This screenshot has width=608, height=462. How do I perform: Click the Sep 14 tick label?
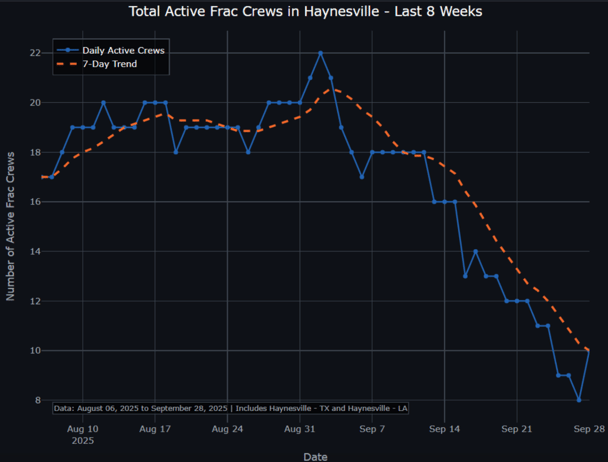(x=444, y=428)
